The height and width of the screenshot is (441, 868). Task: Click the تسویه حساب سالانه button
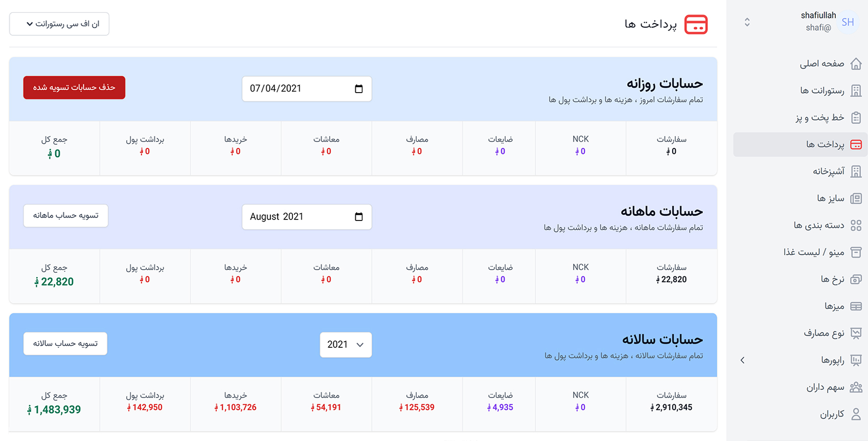65,343
